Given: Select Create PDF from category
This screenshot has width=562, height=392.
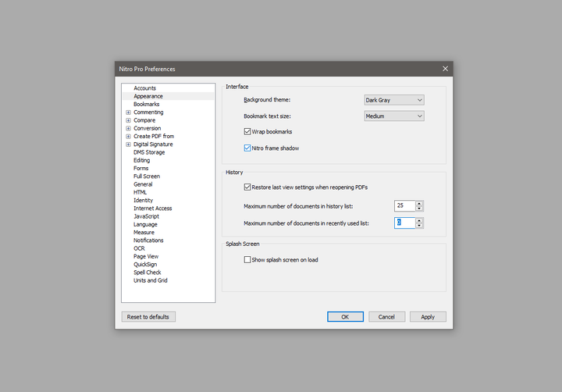Looking at the screenshot, I should 154,137.
